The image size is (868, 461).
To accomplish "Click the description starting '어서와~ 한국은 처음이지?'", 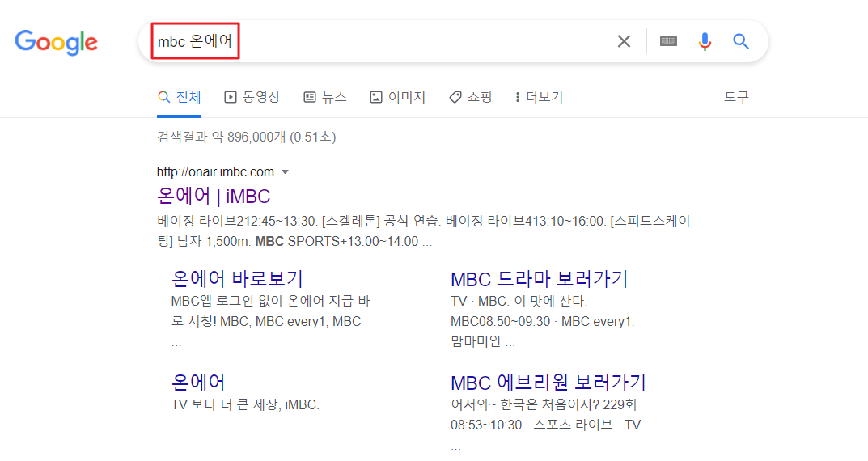I will click(x=546, y=425).
